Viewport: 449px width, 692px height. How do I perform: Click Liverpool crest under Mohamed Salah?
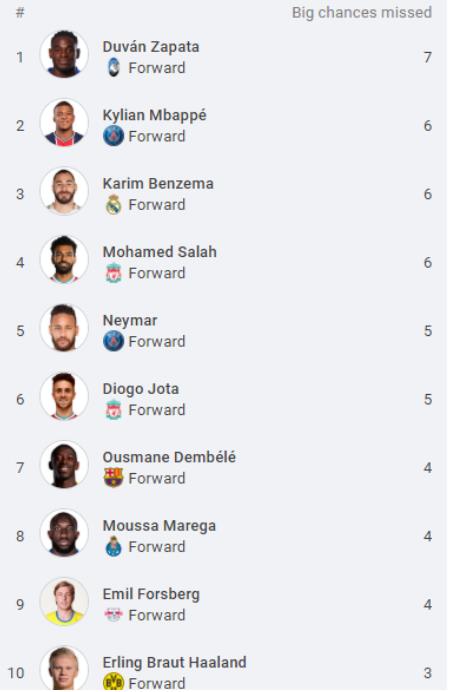coord(113,273)
